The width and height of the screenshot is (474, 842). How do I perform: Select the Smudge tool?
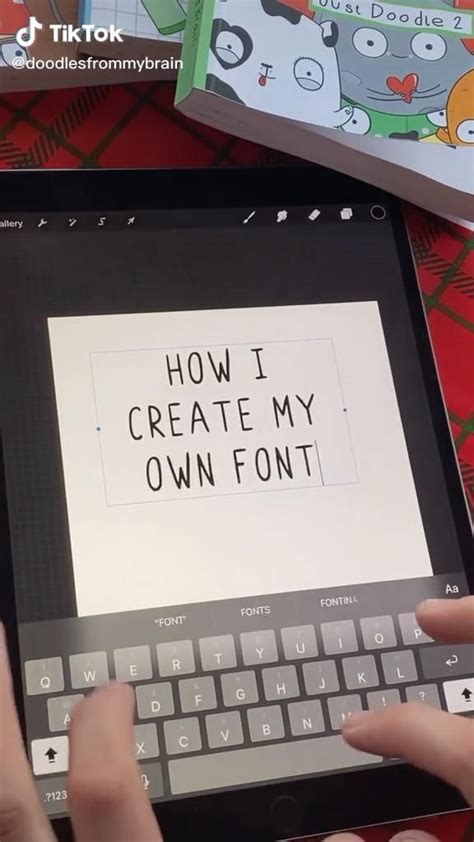[x=281, y=216]
